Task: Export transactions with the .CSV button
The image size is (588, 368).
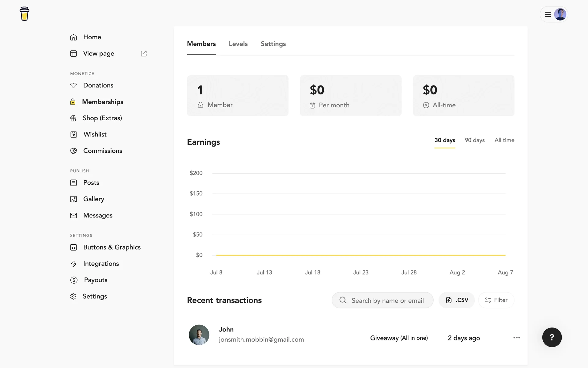Action: click(457, 300)
